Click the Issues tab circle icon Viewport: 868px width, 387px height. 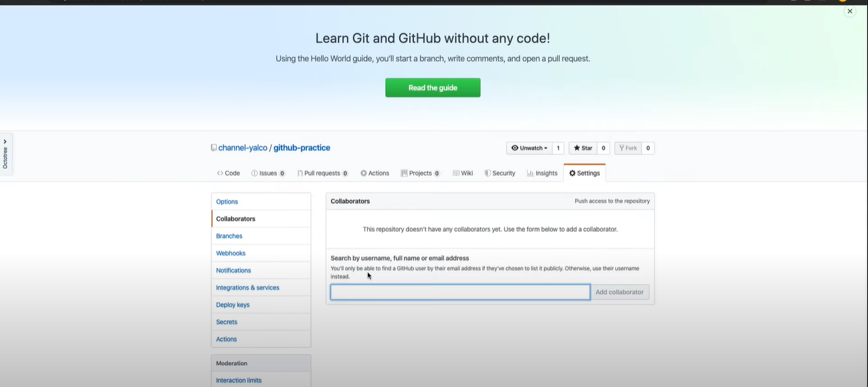(x=255, y=173)
